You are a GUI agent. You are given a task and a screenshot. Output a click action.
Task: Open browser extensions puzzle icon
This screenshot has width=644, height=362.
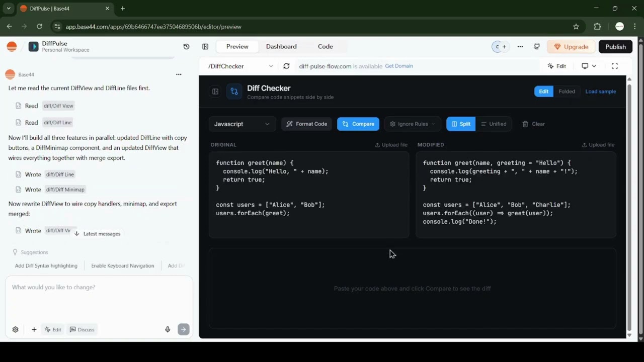[x=598, y=27]
